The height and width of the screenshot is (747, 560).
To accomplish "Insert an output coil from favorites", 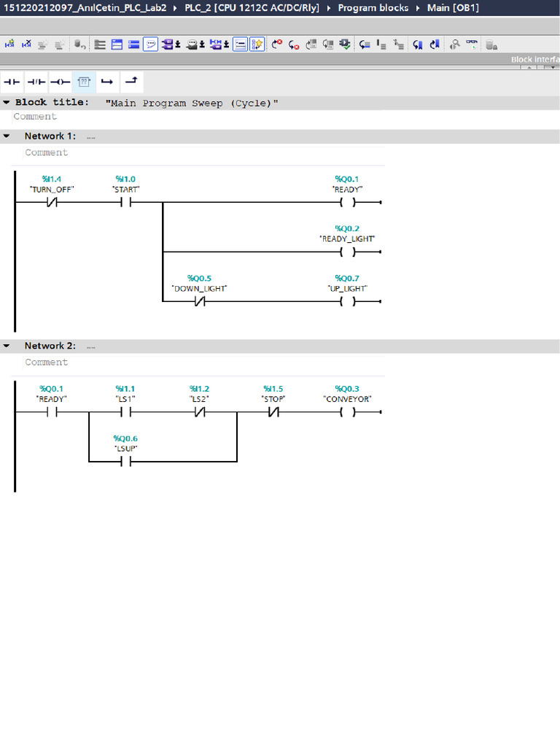I will coord(60,82).
